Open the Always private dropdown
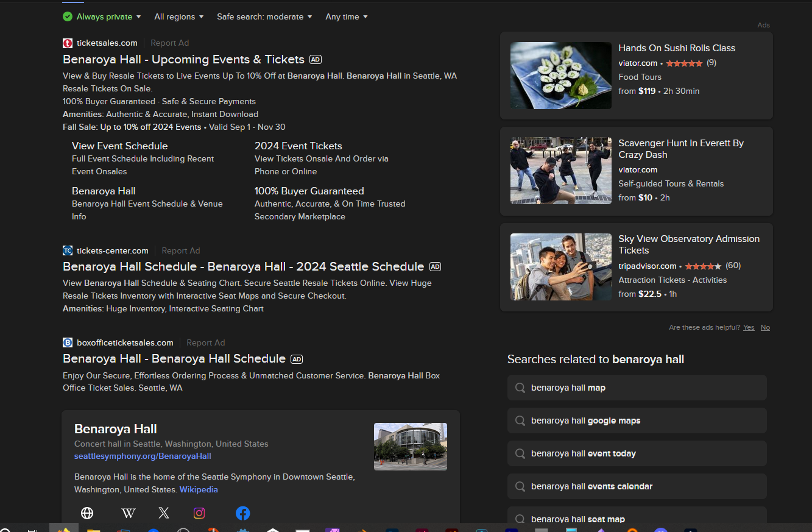Viewport: 812px width, 532px height. [102, 17]
